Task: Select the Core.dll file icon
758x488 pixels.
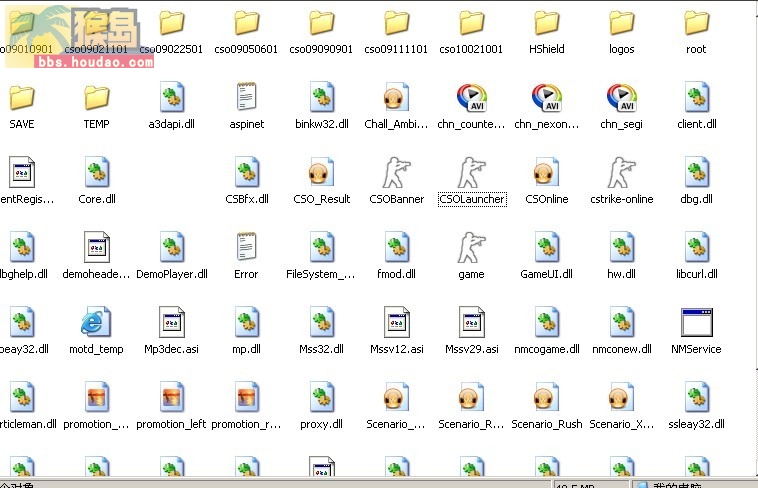Action: tap(97, 173)
